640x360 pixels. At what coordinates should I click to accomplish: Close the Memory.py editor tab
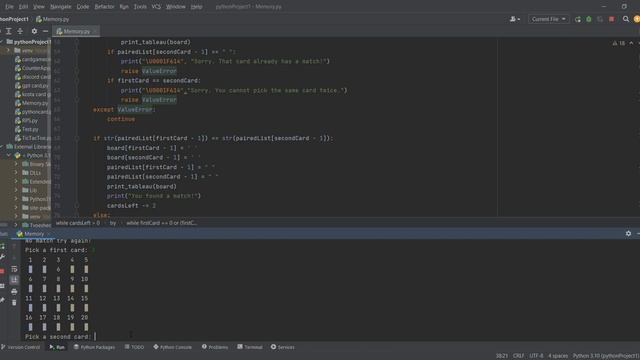coord(95,31)
